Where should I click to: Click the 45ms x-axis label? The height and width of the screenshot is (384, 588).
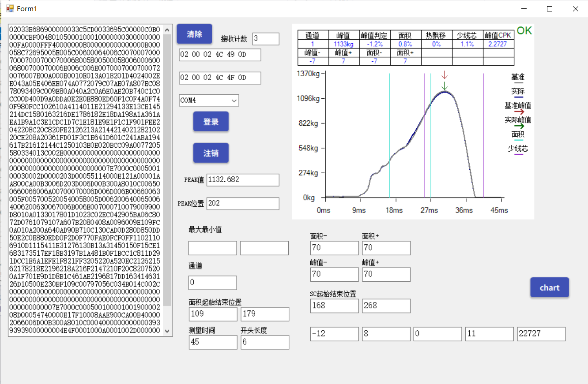click(x=499, y=210)
